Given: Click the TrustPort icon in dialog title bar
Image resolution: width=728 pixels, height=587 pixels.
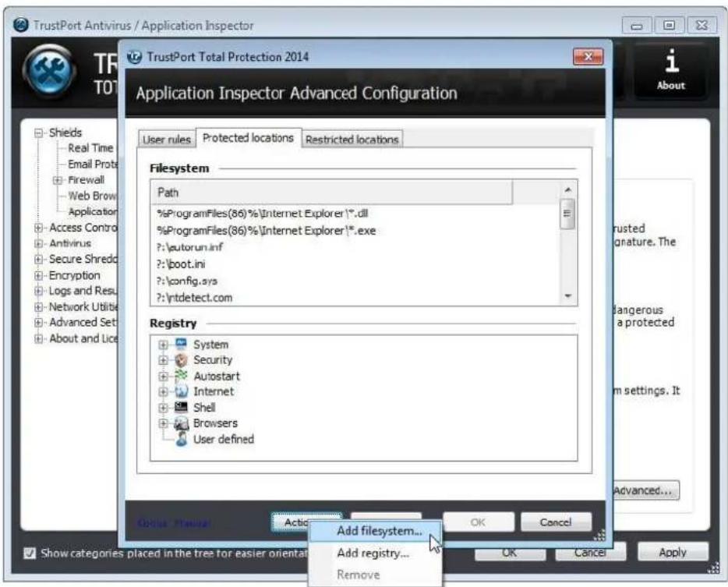Looking at the screenshot, I should point(135,57).
